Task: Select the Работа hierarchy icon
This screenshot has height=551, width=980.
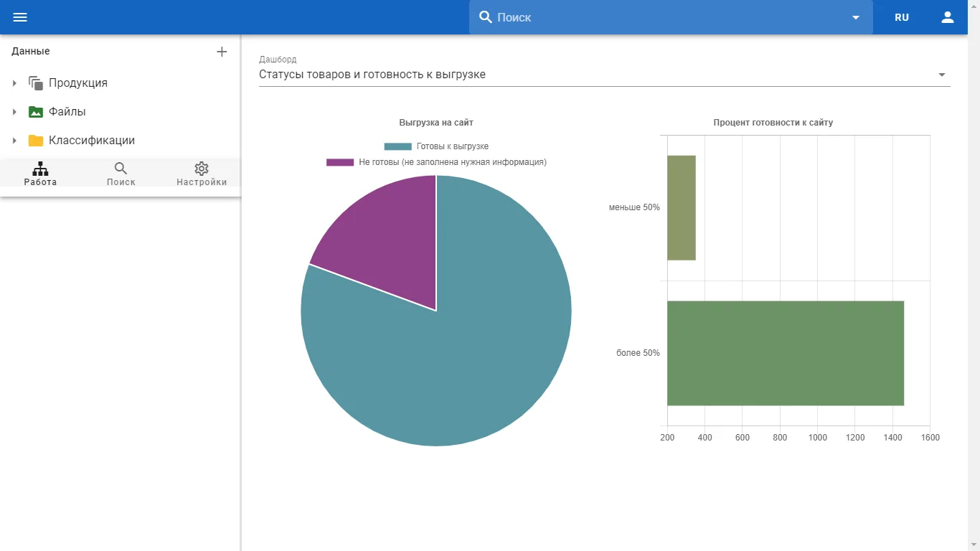Action: pyautogui.click(x=40, y=169)
